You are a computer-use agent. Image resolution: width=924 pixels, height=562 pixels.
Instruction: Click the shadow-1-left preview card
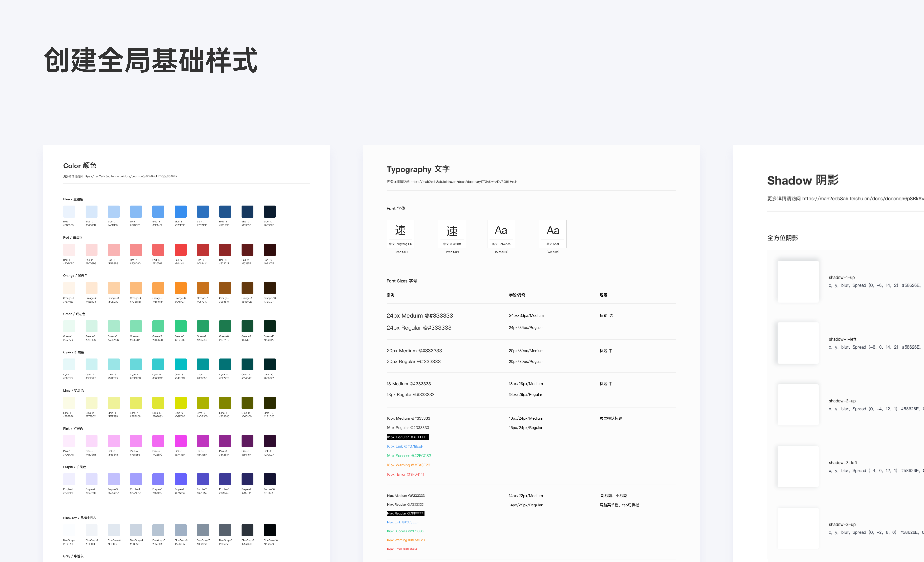coord(798,343)
